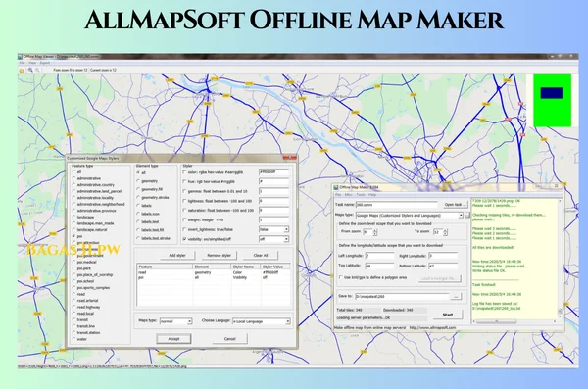This screenshot has height=389, width=588.
Task: Click the Offline Map Viewer title bar icon
Action: (21, 57)
